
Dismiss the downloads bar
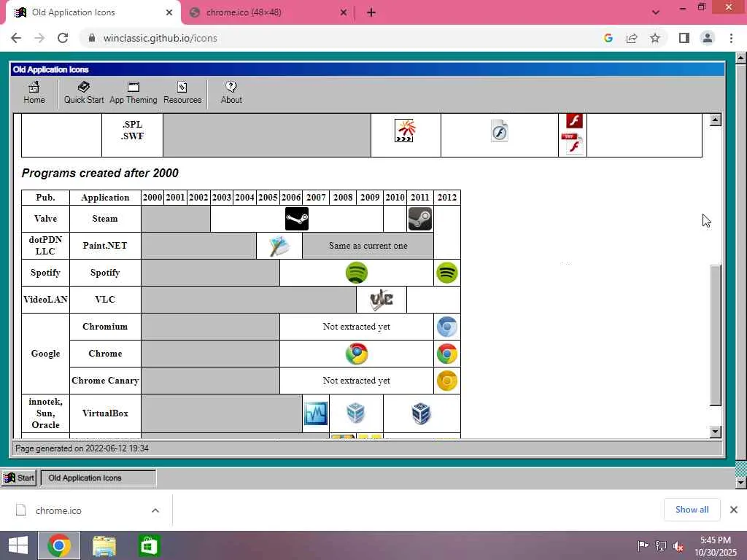click(x=734, y=510)
